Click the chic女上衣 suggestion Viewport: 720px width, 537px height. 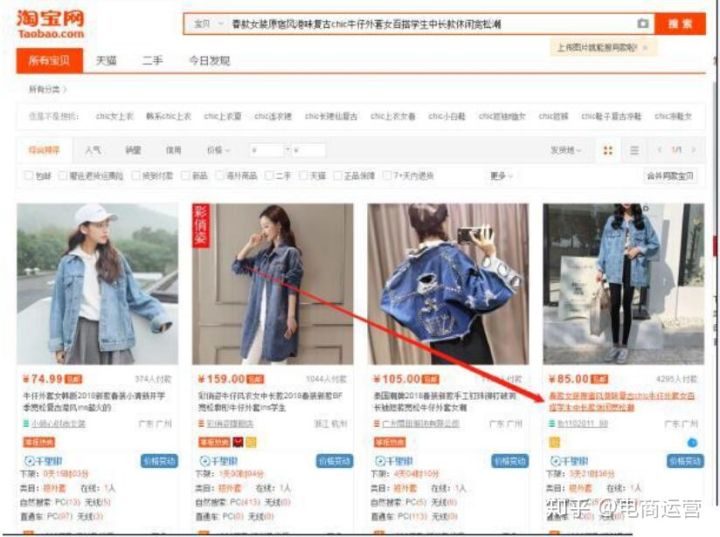[x=114, y=116]
